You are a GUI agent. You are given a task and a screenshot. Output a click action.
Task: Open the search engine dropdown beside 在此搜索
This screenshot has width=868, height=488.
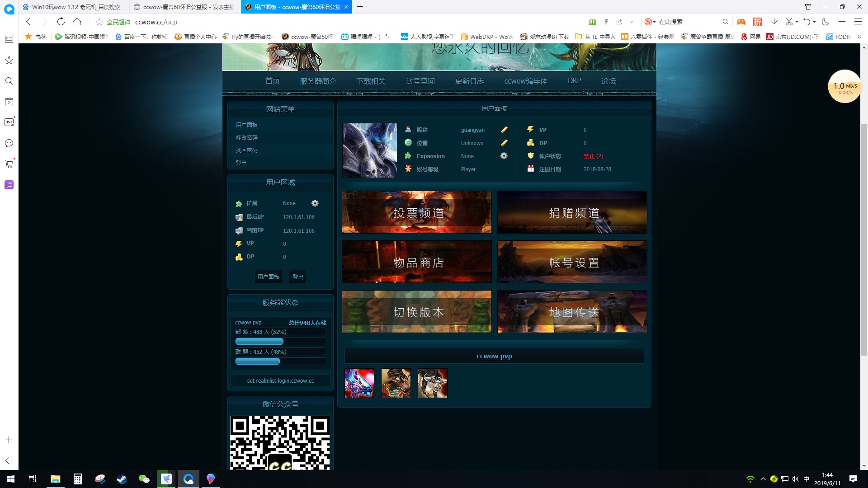(x=654, y=22)
